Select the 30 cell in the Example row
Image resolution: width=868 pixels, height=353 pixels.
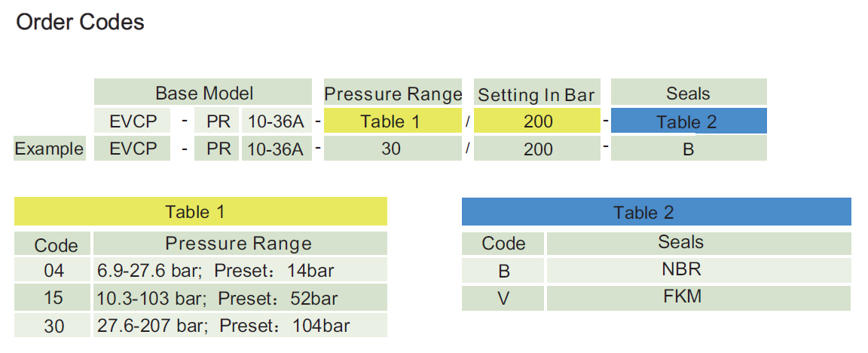[391, 149]
